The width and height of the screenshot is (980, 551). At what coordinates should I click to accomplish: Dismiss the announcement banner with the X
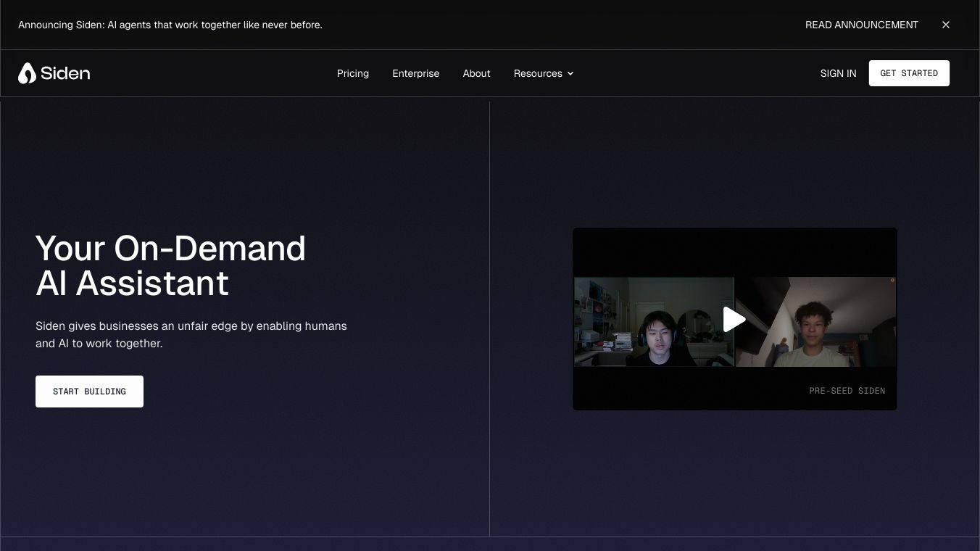click(x=946, y=25)
